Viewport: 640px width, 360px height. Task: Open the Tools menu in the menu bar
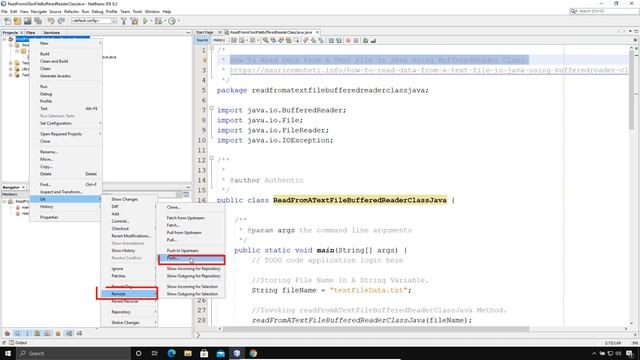[138, 11]
